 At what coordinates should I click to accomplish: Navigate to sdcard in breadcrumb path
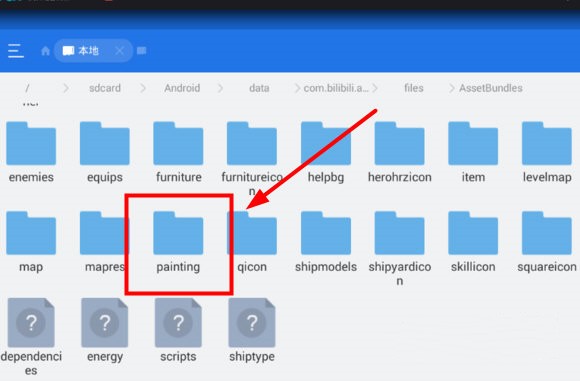pyautogui.click(x=105, y=88)
